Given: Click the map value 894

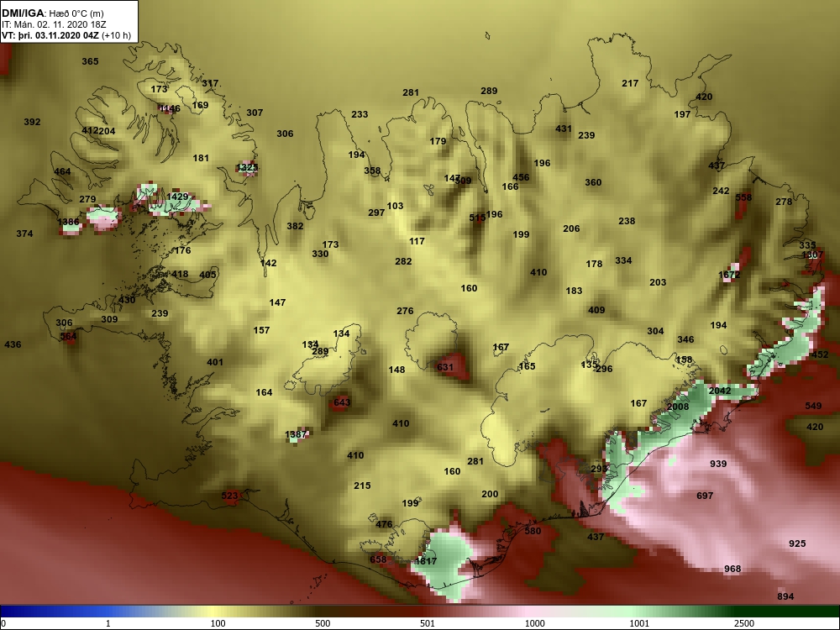Looking at the screenshot, I should (785, 596).
